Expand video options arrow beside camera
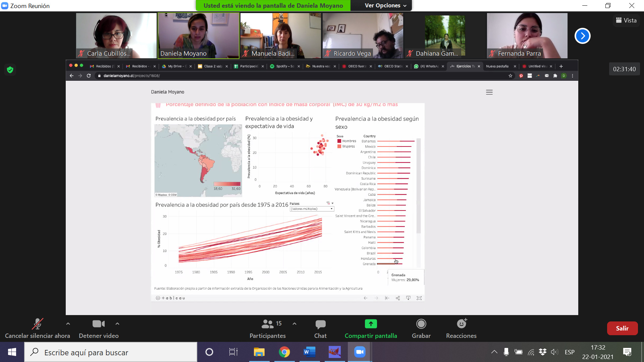The image size is (644, 362). [x=117, y=324]
